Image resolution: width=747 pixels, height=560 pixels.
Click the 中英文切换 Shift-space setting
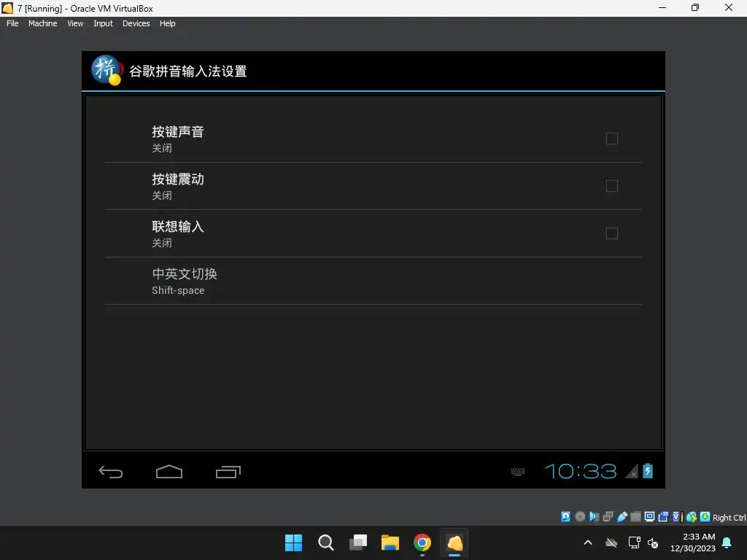(x=373, y=281)
